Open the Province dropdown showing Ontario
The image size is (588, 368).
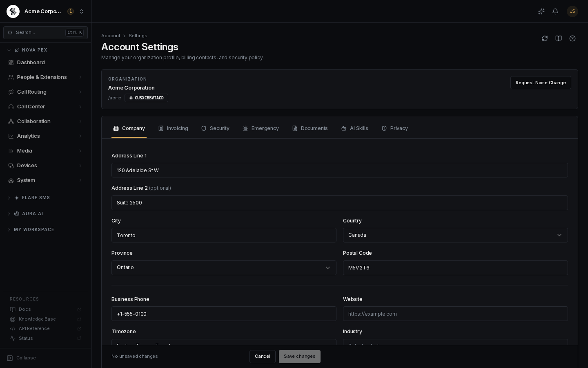coord(224,268)
